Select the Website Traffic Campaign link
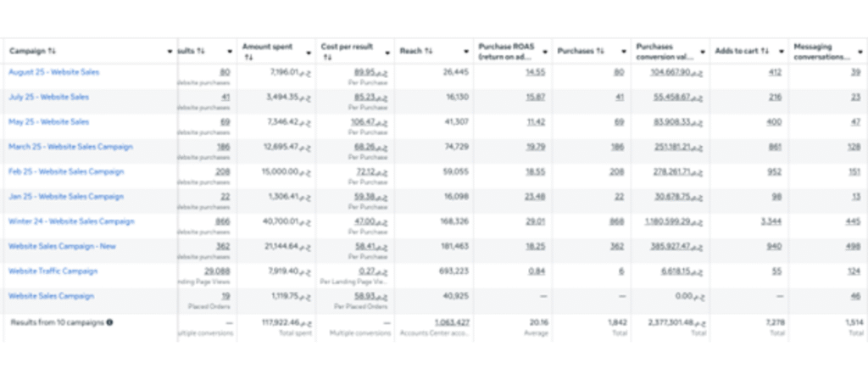Viewport: 868px width, 380px height. [x=53, y=271]
